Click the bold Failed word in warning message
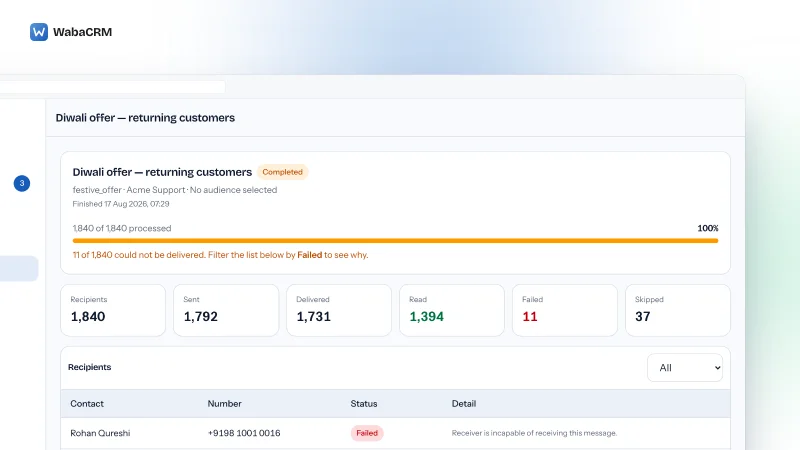 point(310,255)
